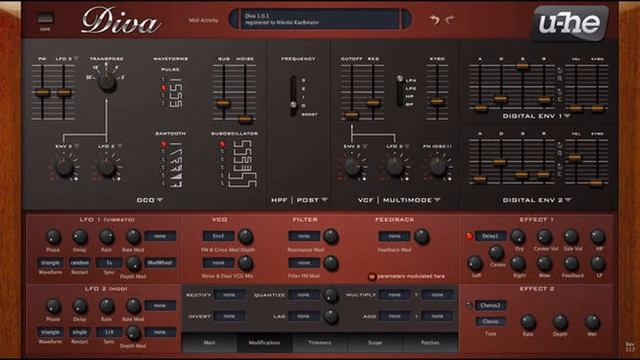
Task: Click the Effect 1 Wow knob
Action: point(544,264)
